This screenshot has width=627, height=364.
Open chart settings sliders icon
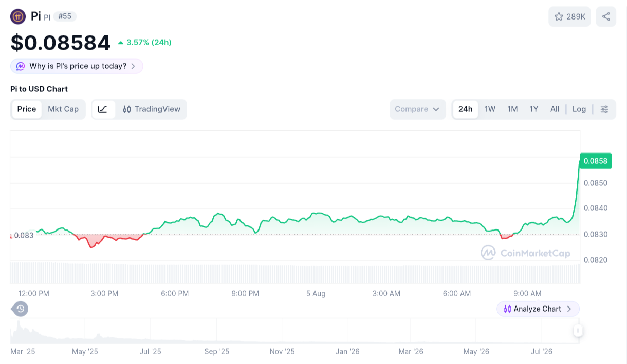click(604, 109)
